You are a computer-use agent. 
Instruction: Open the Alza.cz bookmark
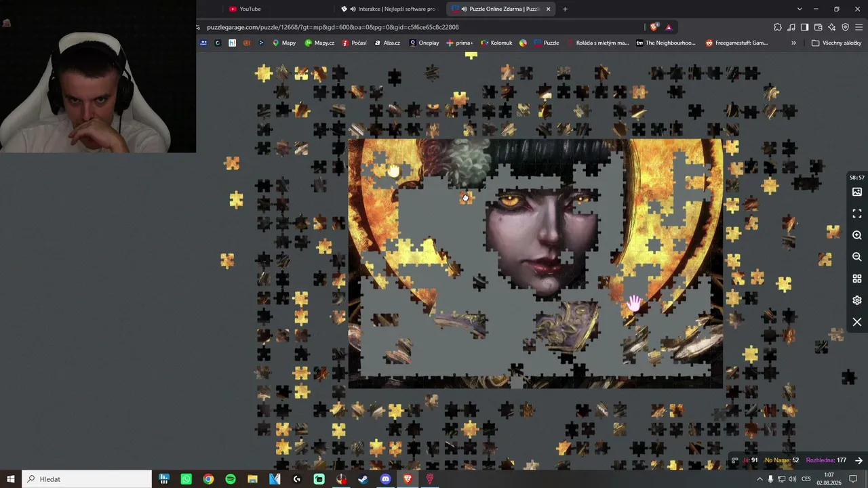(x=387, y=43)
